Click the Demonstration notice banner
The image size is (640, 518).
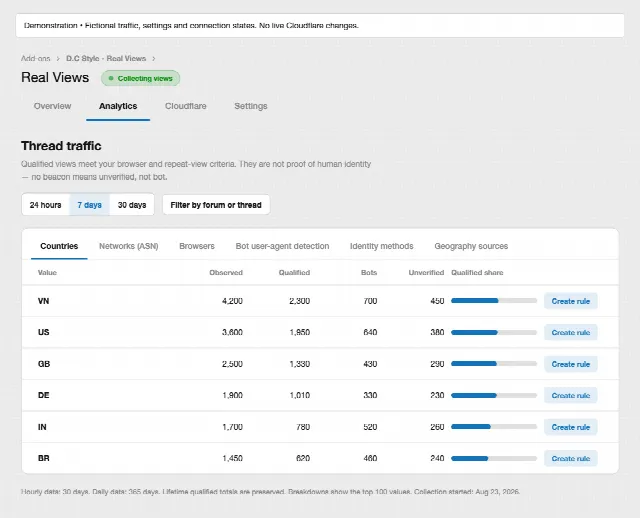[320, 25]
